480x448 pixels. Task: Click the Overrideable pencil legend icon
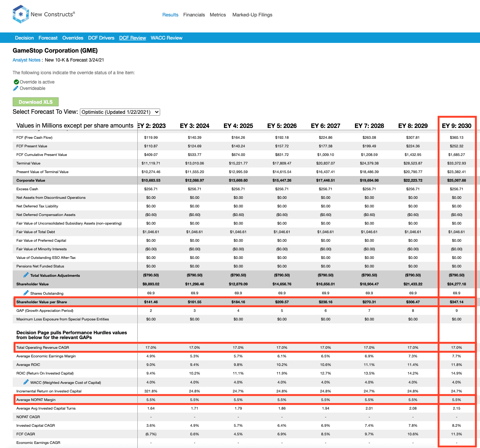pos(16,88)
